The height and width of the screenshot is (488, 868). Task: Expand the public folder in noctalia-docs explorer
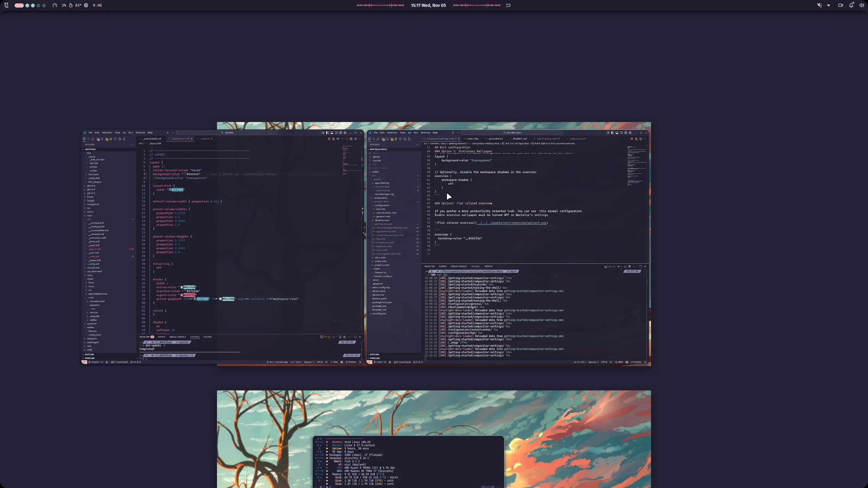click(x=375, y=172)
